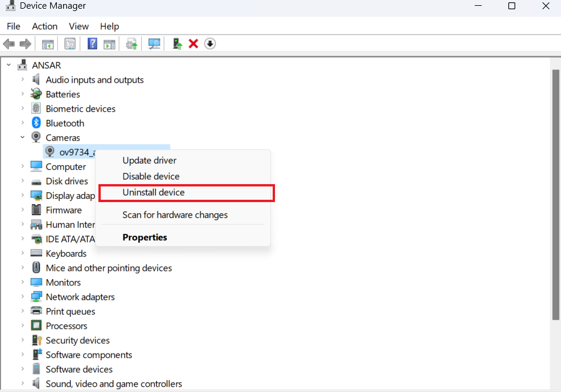Expand the Processors node
Screen dimensions: 561x392
point(23,325)
